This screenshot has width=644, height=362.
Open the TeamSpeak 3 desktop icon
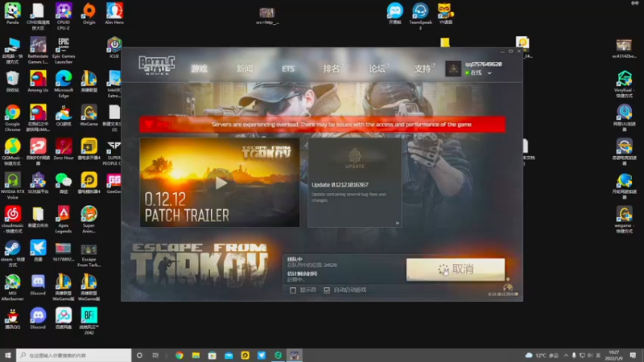pos(420,16)
